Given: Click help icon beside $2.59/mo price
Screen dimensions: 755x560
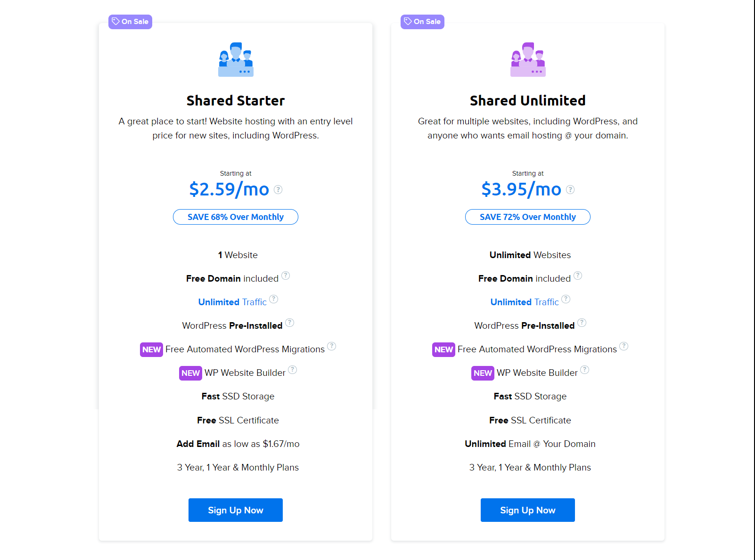Looking at the screenshot, I should pos(278,189).
